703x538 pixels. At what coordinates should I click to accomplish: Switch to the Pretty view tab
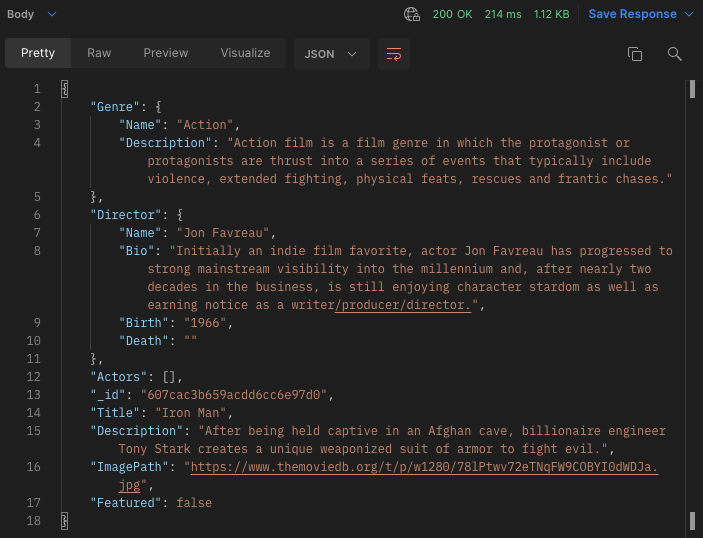[x=38, y=53]
